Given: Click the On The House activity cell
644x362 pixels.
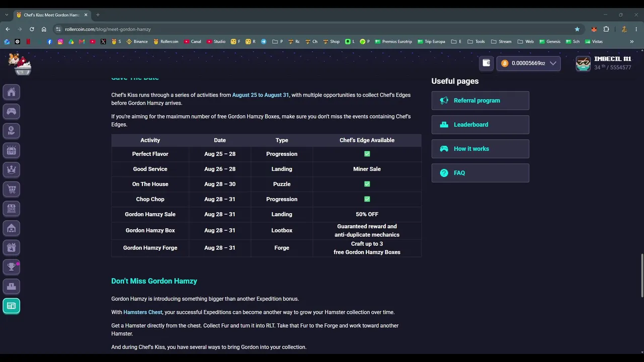Looking at the screenshot, I should click(150, 184).
